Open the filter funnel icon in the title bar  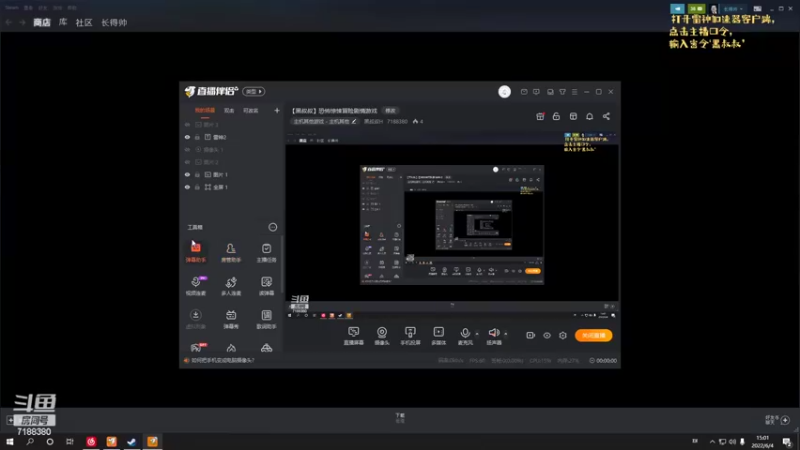click(x=562, y=92)
